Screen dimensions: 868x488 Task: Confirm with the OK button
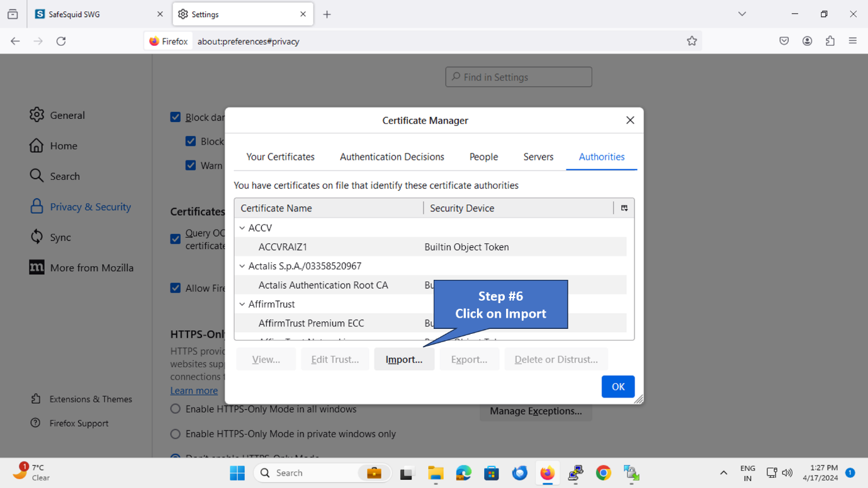(x=617, y=387)
